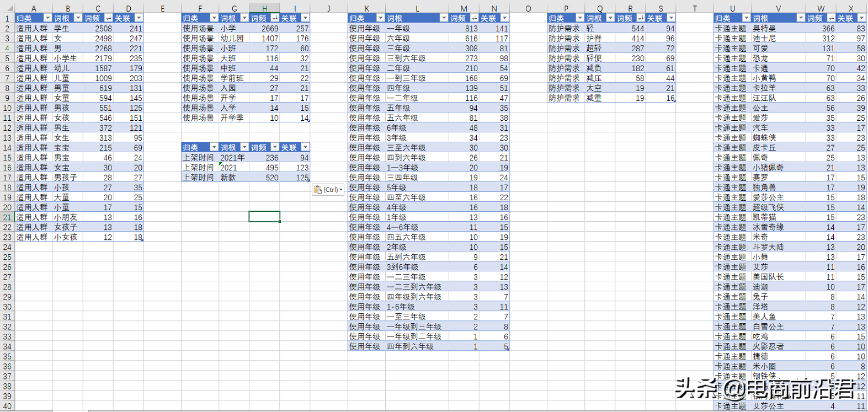Image resolution: width=868 pixels, height=412 pixels.
Task: Select cell with value 2508
Action: click(98, 28)
